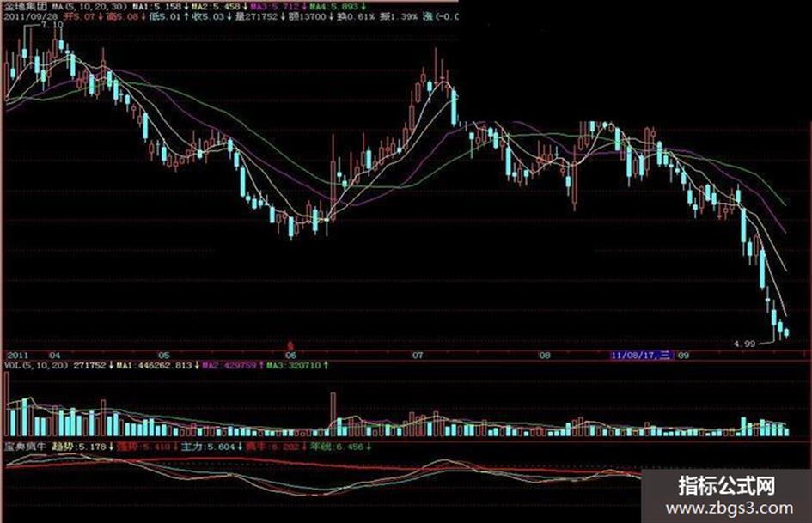The image size is (812, 523).
Task: Click the 趋势: 5.178 indicator value
Action: pyautogui.click(x=80, y=446)
